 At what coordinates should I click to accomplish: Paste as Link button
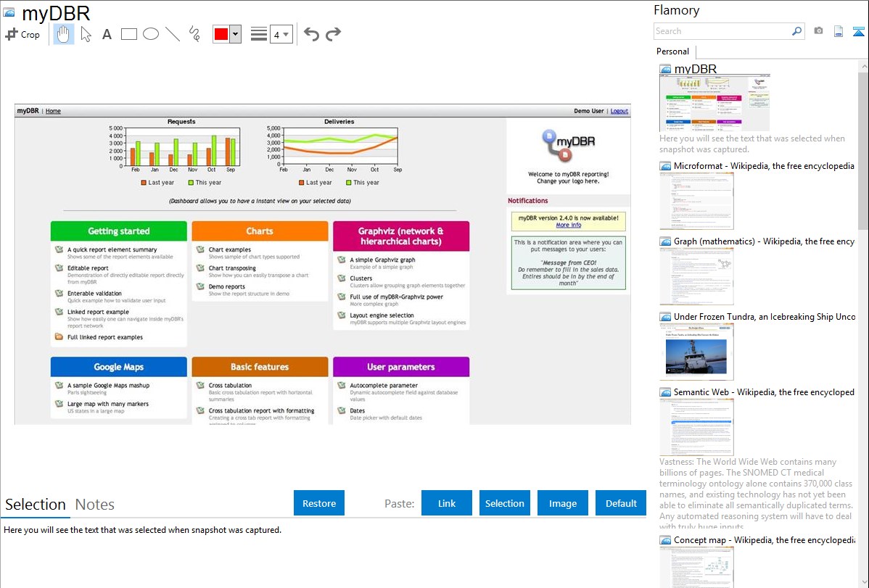click(447, 503)
